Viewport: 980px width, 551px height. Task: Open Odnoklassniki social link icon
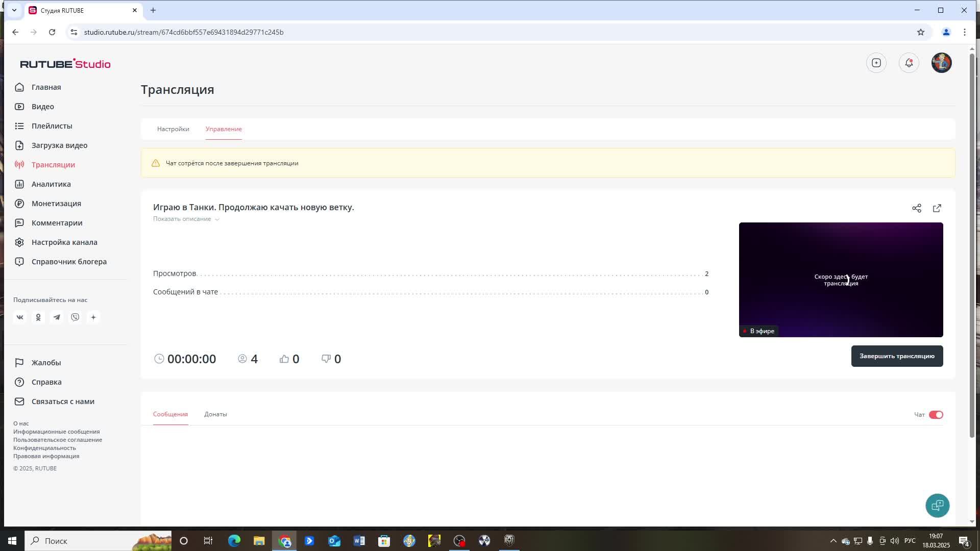[38, 317]
